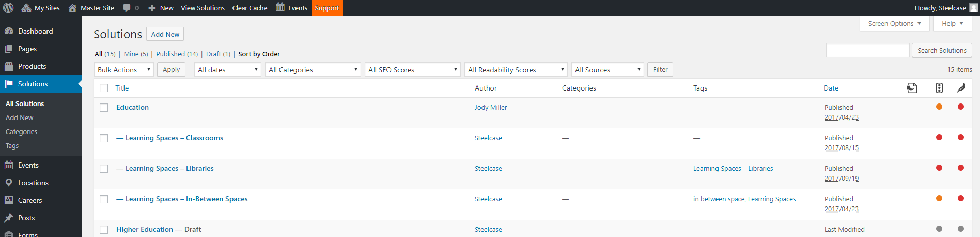Sort by the Date column header
Screen dimensions: 980x237
(x=831, y=88)
